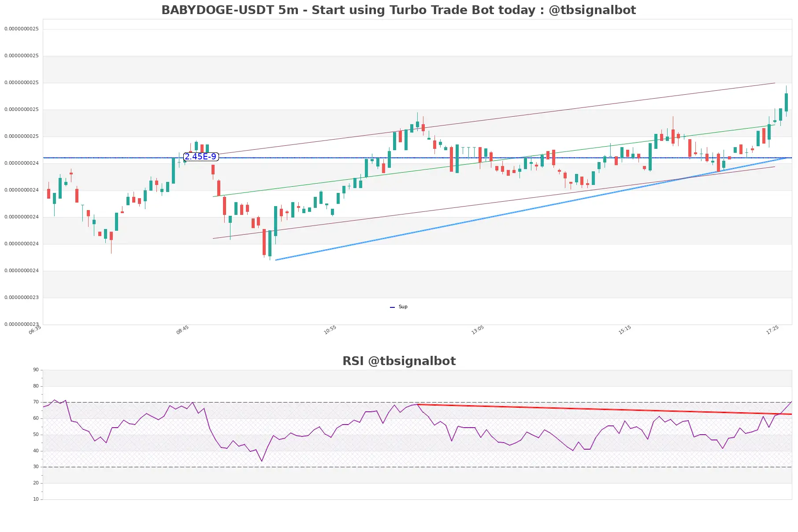
Task: Click the 15:15 time axis label
Action: click(x=625, y=330)
